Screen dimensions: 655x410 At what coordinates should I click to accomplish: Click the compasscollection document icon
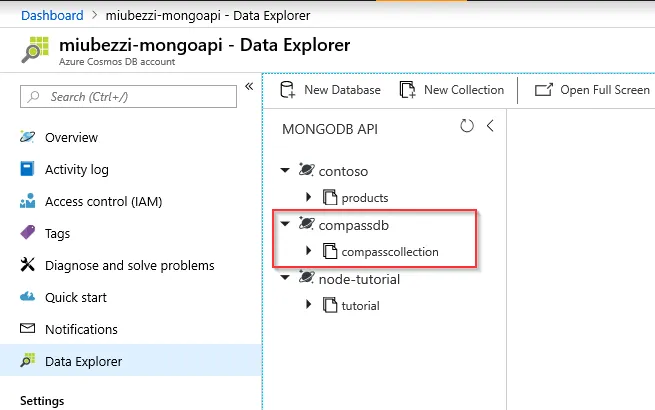pos(330,251)
